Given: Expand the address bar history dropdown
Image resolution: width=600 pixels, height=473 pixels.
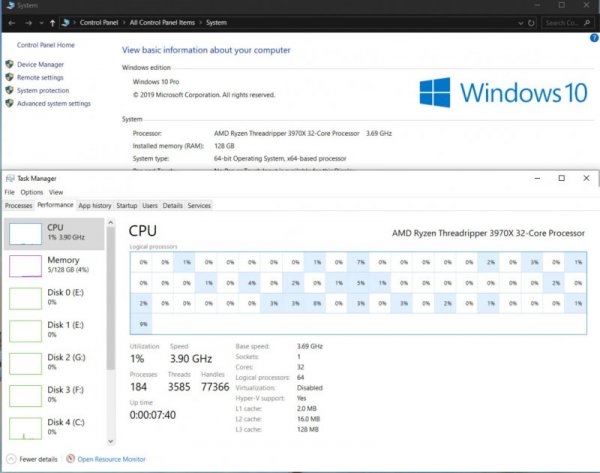Looking at the screenshot, I should pyautogui.click(x=519, y=22).
